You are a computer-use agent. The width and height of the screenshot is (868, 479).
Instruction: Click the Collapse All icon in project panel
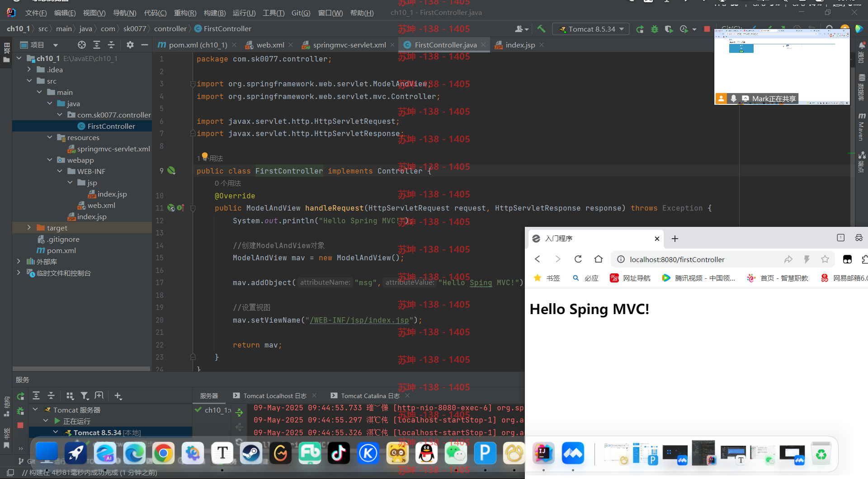111,45
